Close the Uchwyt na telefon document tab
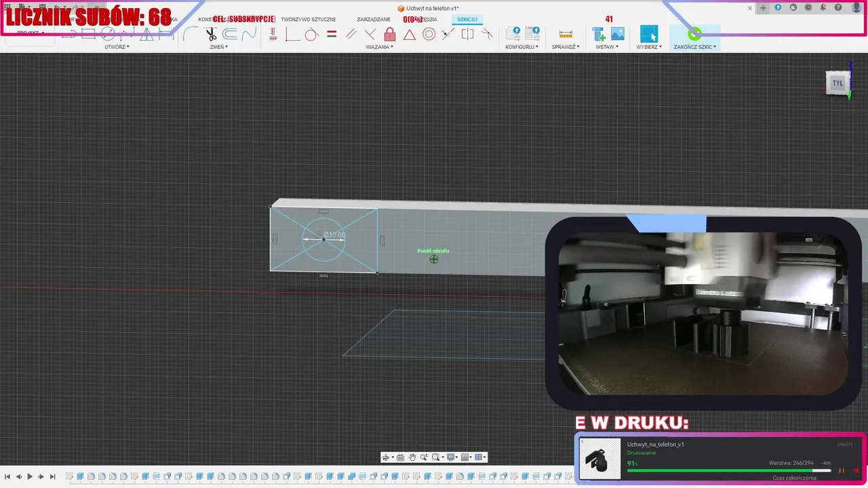 coord(750,8)
